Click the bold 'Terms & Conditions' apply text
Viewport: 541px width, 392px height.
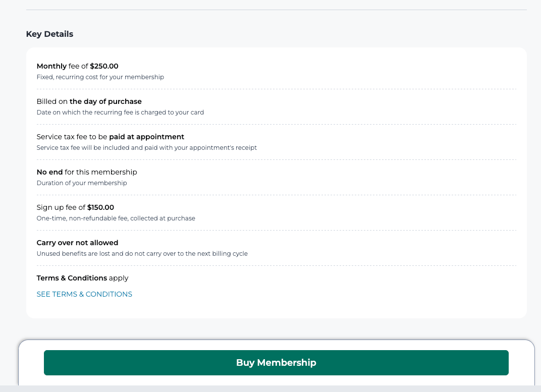72,278
